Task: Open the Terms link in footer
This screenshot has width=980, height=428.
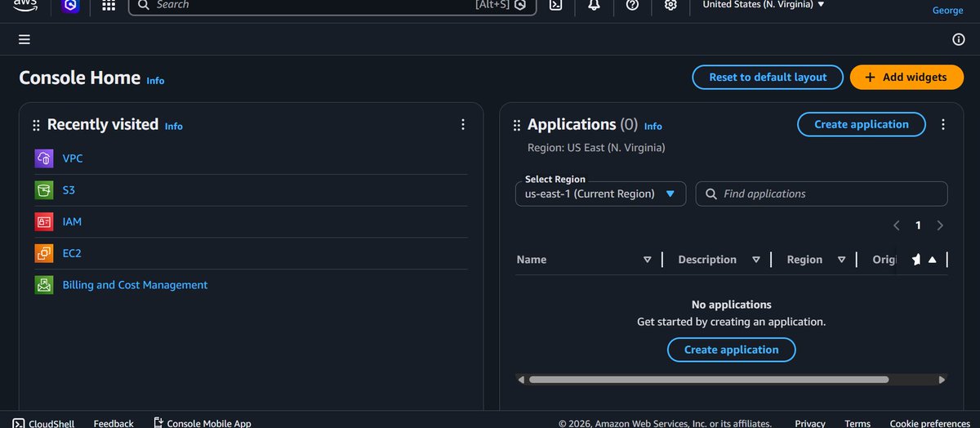Action: (x=857, y=423)
